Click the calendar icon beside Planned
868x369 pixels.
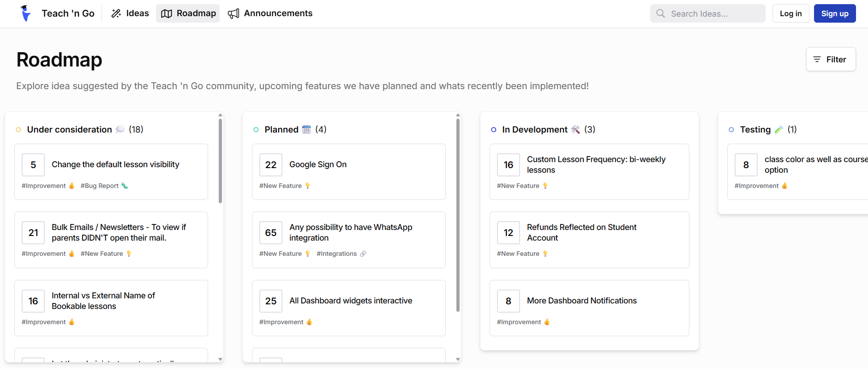(306, 129)
